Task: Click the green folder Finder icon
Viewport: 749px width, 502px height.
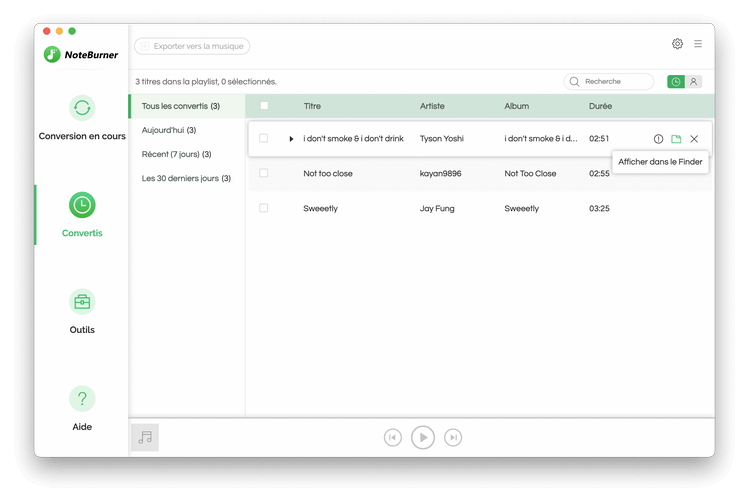Action: point(676,139)
